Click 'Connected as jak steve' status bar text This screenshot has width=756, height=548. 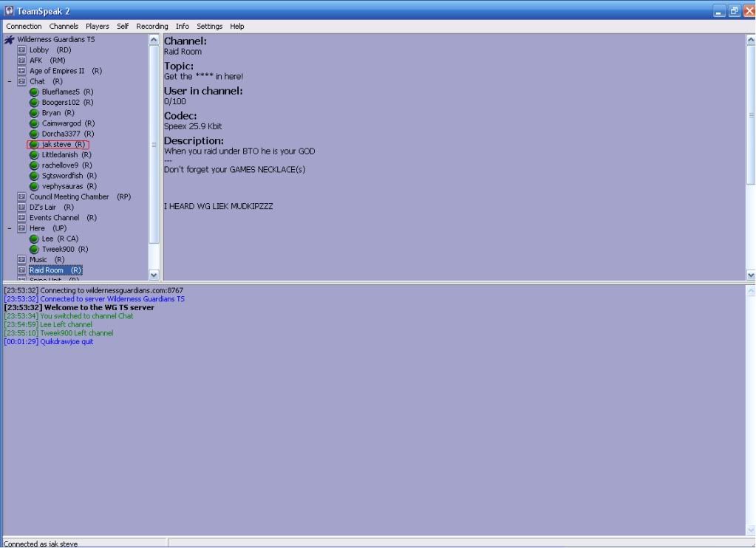pos(41,544)
